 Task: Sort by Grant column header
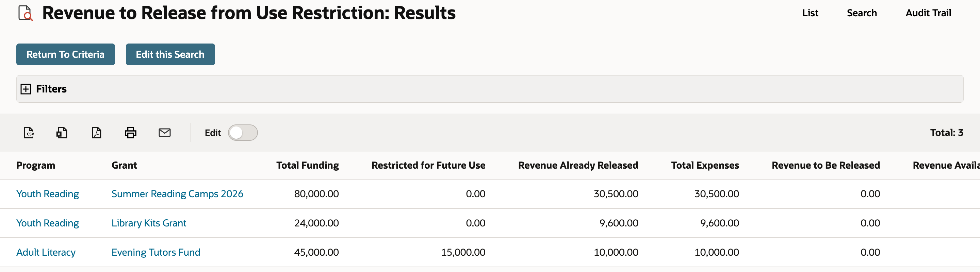coord(125,165)
